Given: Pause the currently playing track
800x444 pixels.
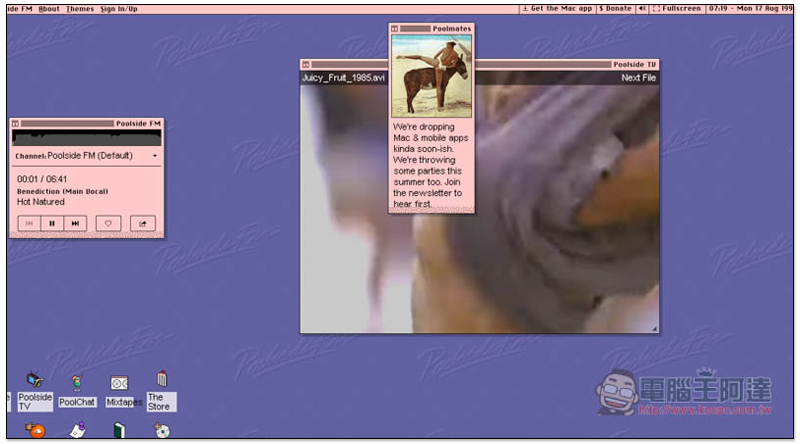Looking at the screenshot, I should tap(52, 224).
